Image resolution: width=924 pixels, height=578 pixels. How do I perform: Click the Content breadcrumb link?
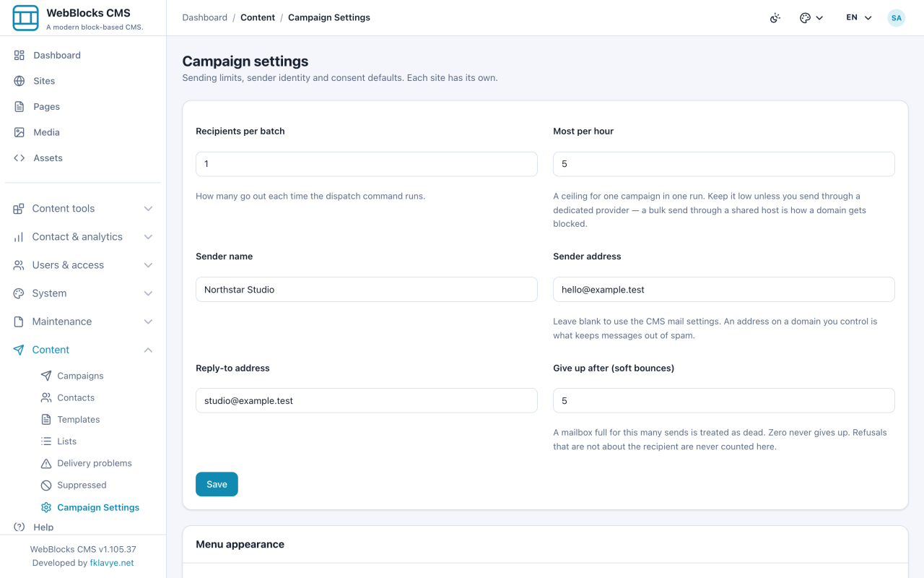(258, 17)
